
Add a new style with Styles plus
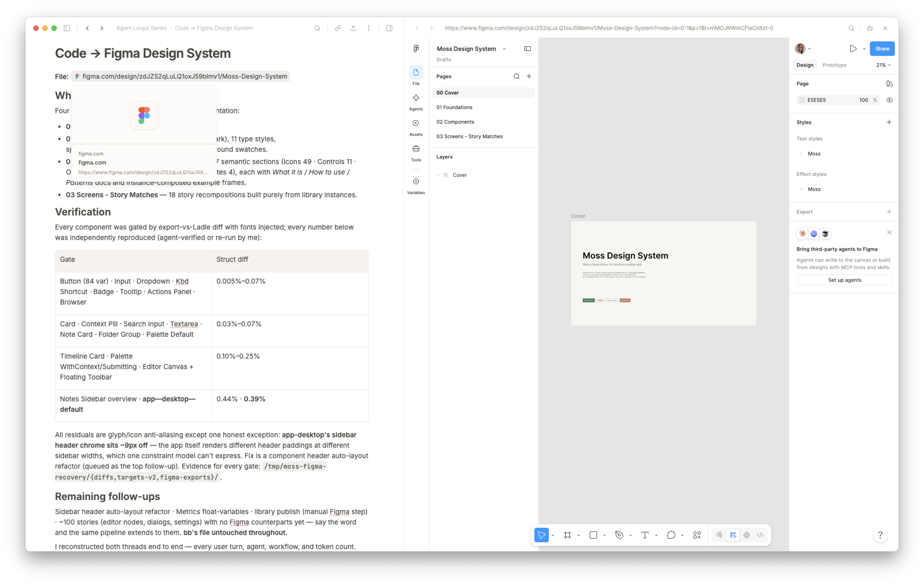click(889, 122)
